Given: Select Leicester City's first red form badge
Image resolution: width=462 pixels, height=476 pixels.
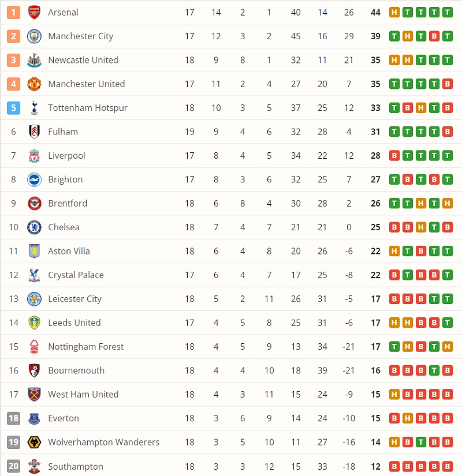Looking at the screenshot, I should [x=394, y=298].
